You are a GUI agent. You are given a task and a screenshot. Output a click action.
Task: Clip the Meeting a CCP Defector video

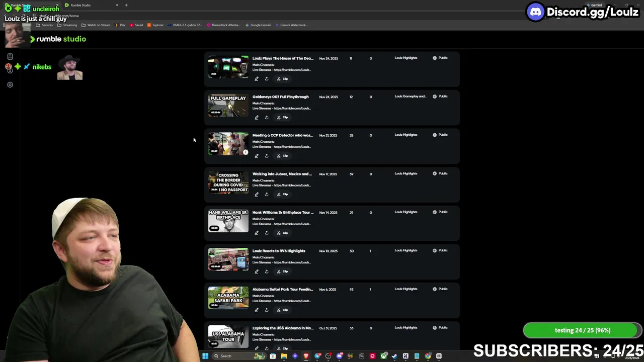tap(282, 156)
